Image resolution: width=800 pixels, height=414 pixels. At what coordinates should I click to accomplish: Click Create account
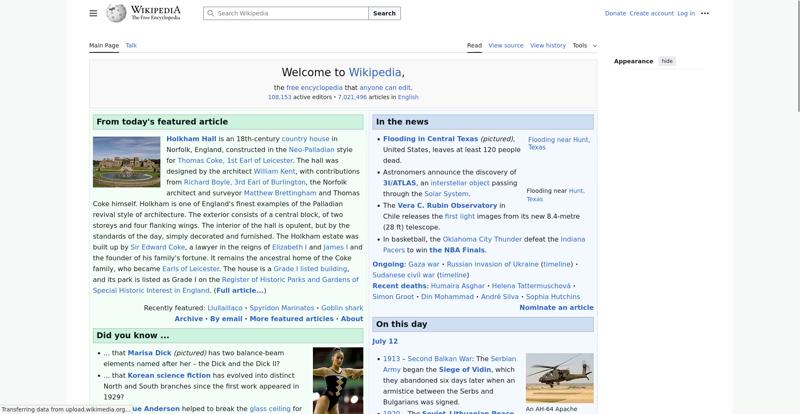click(652, 13)
